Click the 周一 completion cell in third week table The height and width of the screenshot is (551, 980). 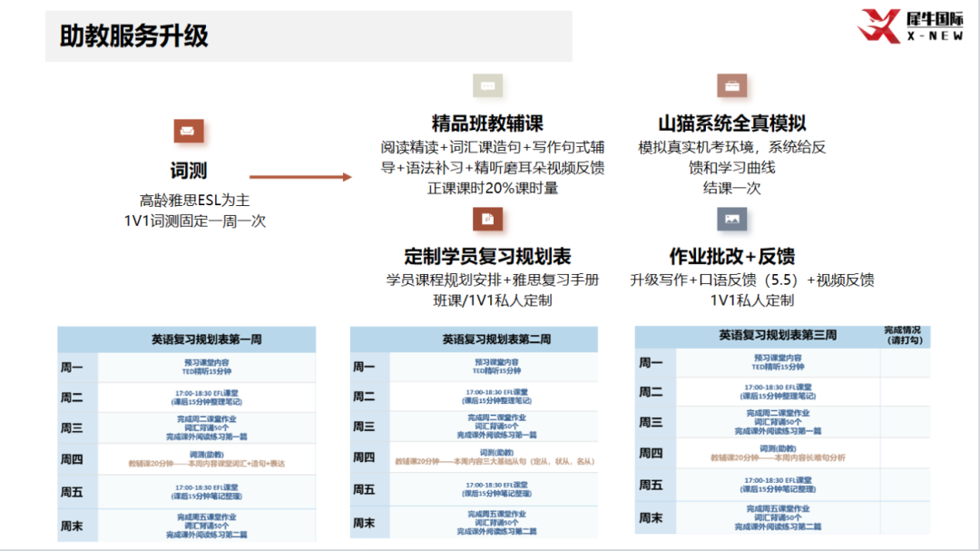point(905,362)
